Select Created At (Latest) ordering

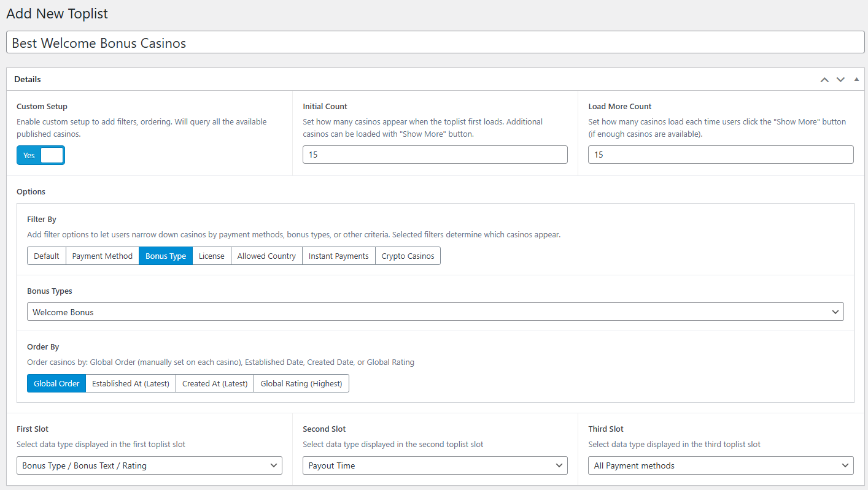[214, 383]
